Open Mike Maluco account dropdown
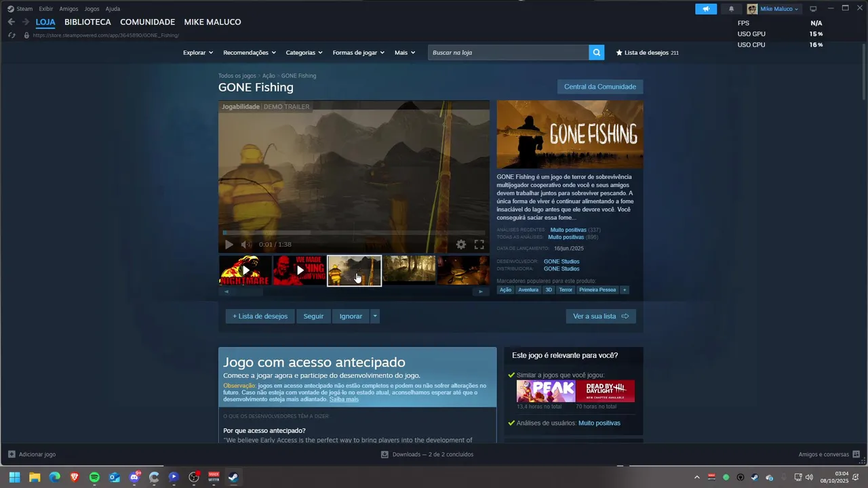 click(774, 9)
